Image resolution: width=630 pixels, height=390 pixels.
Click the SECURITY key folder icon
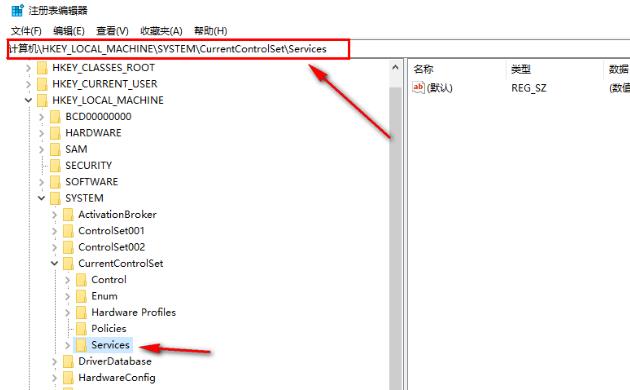click(x=55, y=165)
